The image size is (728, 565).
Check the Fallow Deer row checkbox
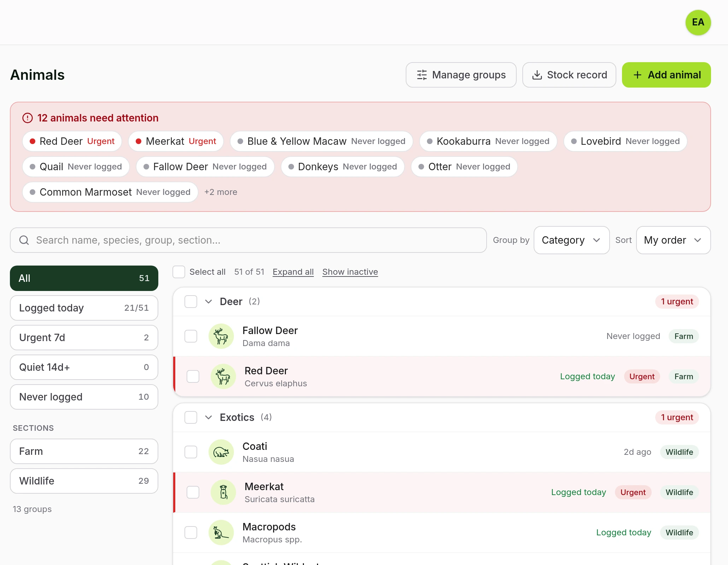[x=191, y=336]
